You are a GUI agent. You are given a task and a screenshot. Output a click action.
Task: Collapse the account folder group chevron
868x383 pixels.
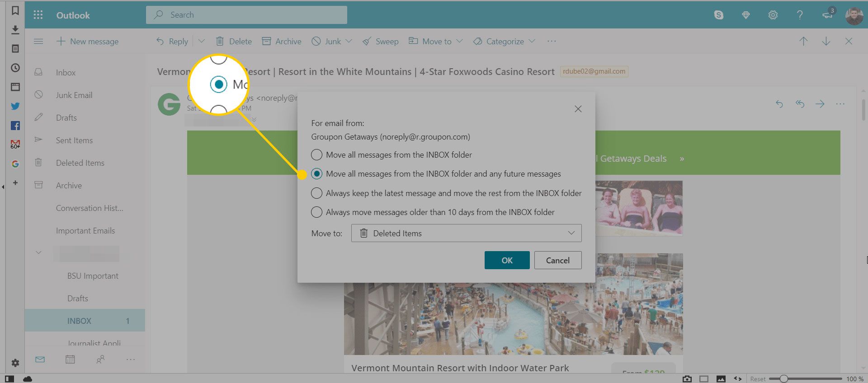[38, 252]
